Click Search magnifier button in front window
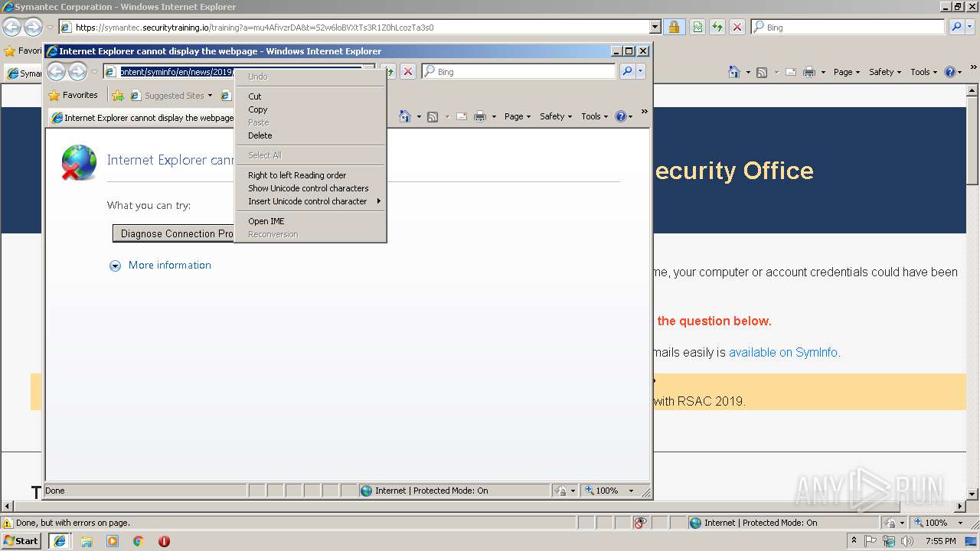Viewport: 980px width, 551px height. (627, 71)
